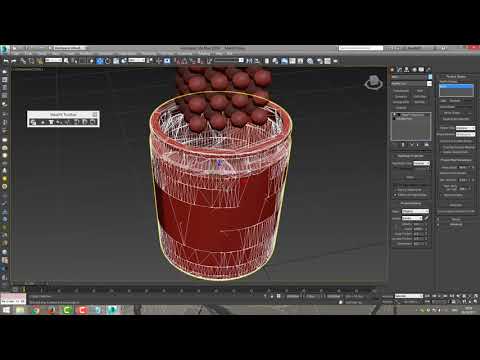Open the green C app in taskbar
Screen dimensions: 480x360
click(x=67, y=310)
